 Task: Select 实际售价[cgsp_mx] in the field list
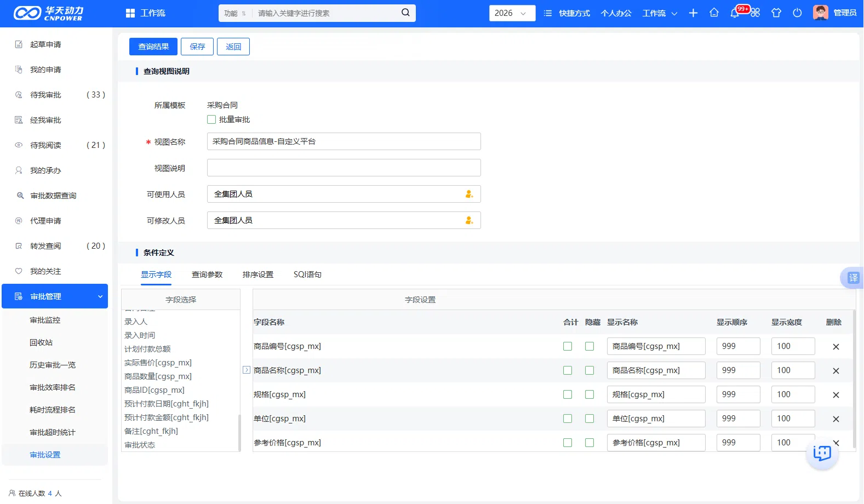click(x=158, y=363)
